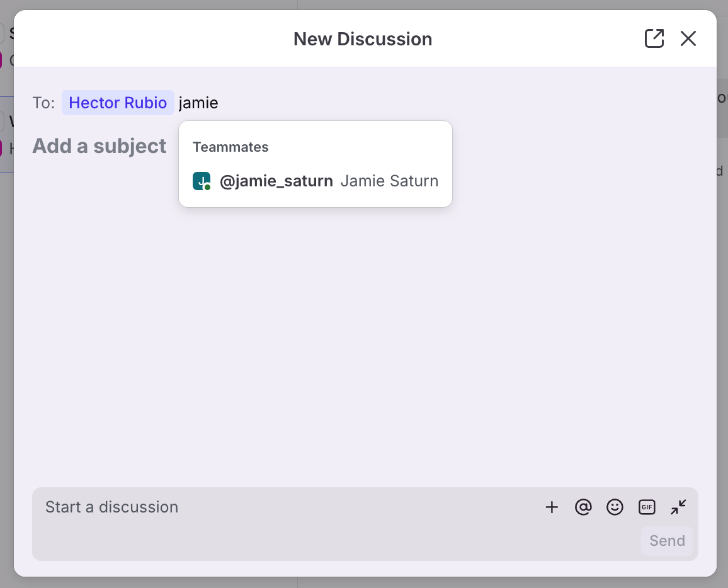This screenshot has height=588, width=728.
Task: Focus the Add a subject field
Action: pos(100,146)
